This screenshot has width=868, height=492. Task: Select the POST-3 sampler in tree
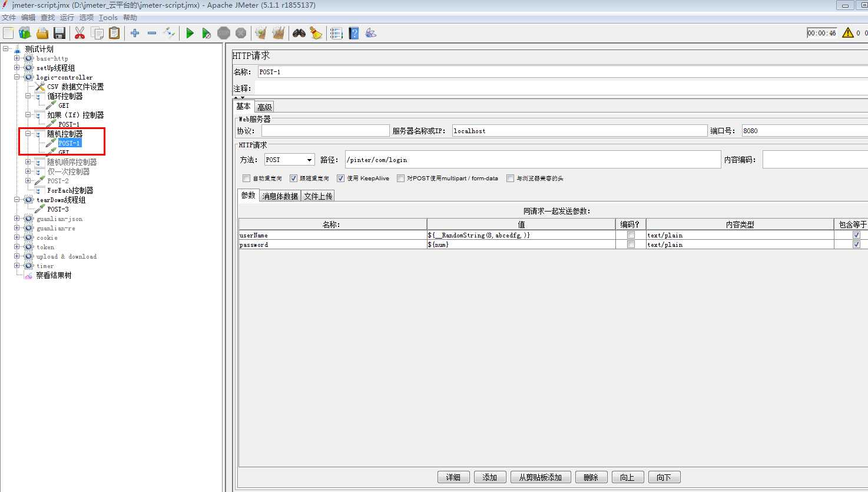(58, 209)
